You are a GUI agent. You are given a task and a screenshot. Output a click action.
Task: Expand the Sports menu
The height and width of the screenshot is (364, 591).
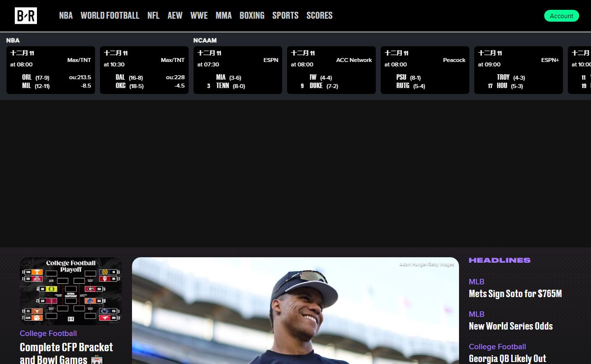[x=285, y=16]
